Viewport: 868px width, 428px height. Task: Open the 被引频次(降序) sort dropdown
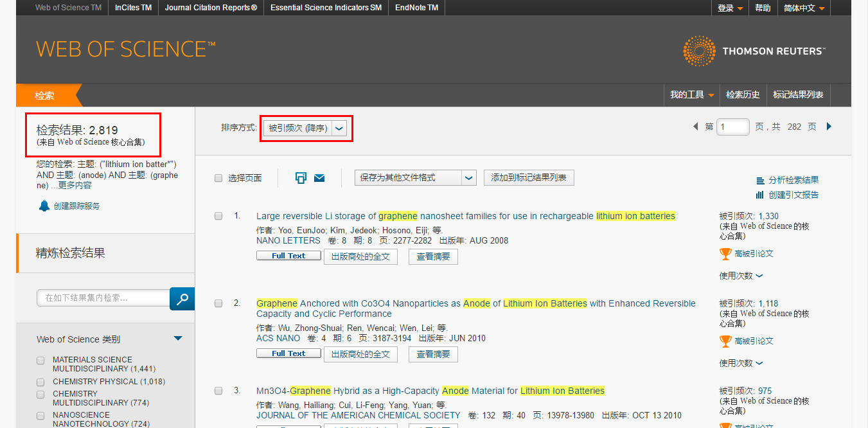pos(339,128)
